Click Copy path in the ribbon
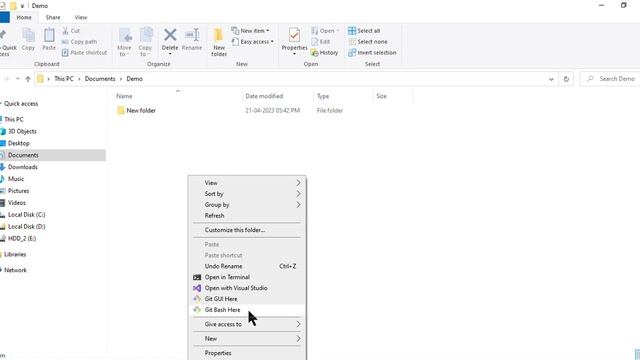This screenshot has height=360, width=640. coord(80,42)
